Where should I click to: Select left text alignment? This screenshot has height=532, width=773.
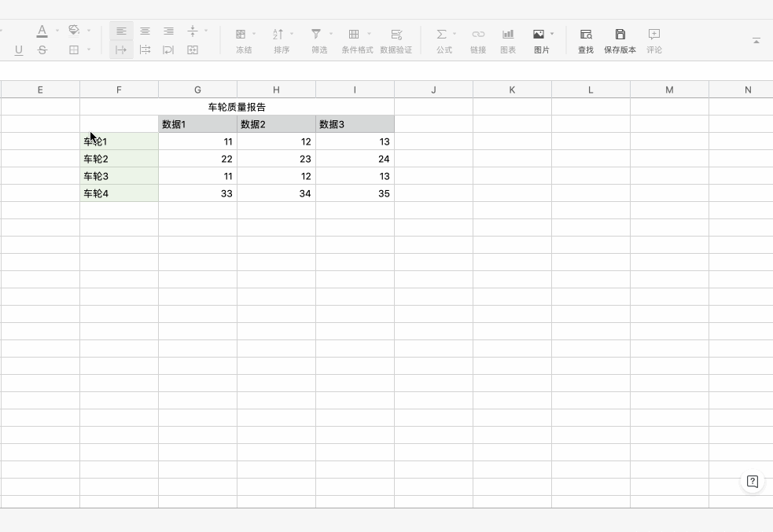pos(121,31)
